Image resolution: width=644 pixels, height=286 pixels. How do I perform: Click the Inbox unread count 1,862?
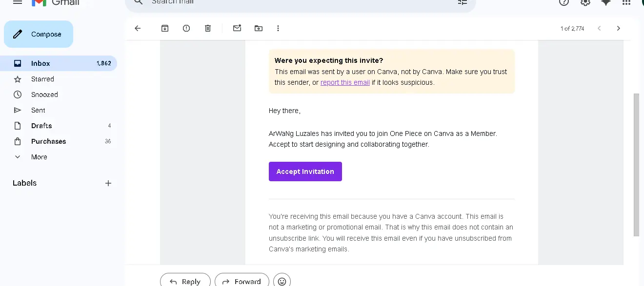coord(104,63)
